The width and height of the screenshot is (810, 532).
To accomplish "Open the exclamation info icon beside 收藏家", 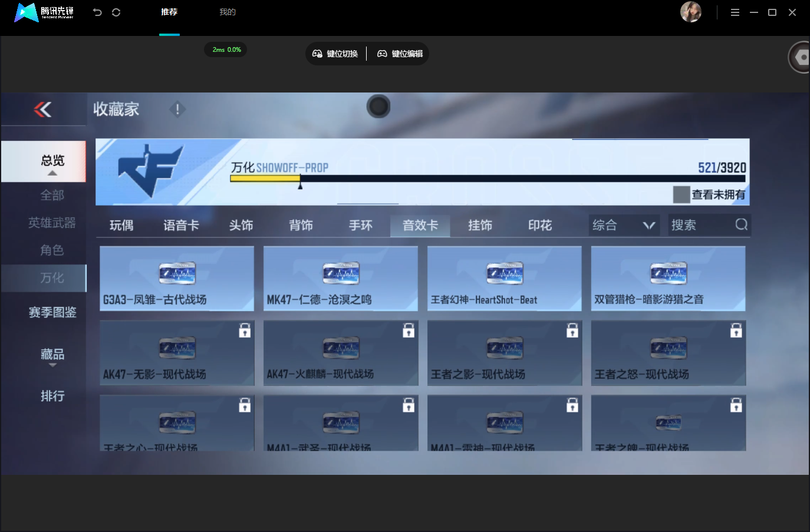I will pos(177,110).
